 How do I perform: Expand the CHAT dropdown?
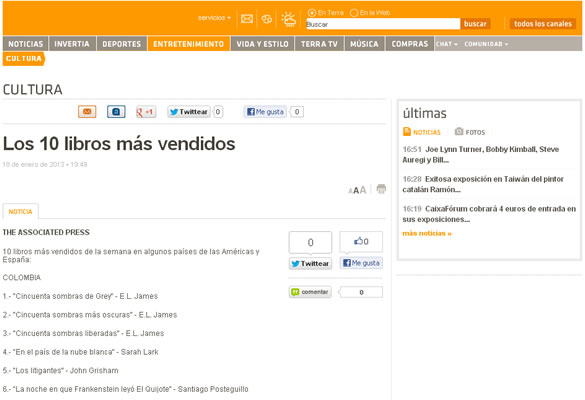(x=447, y=44)
